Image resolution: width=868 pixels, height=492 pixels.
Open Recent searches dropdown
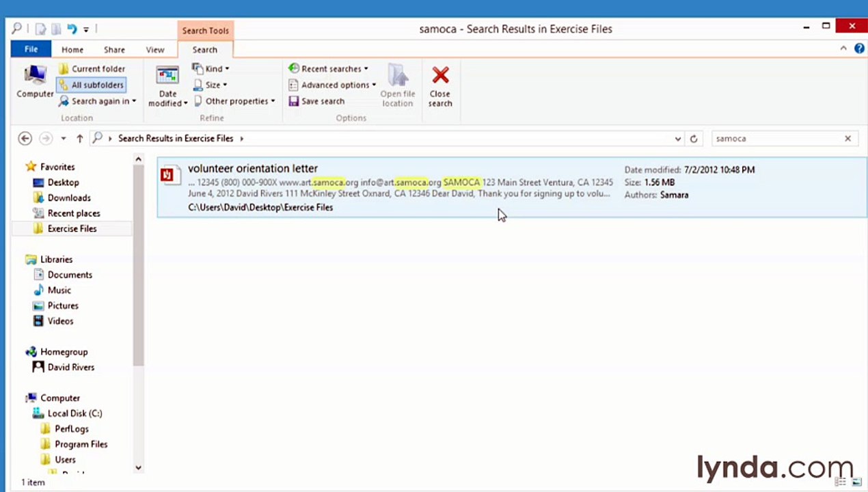coord(328,68)
